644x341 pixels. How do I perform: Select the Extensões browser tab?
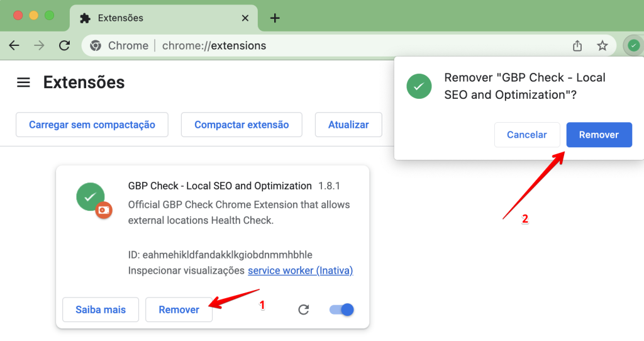point(164,18)
